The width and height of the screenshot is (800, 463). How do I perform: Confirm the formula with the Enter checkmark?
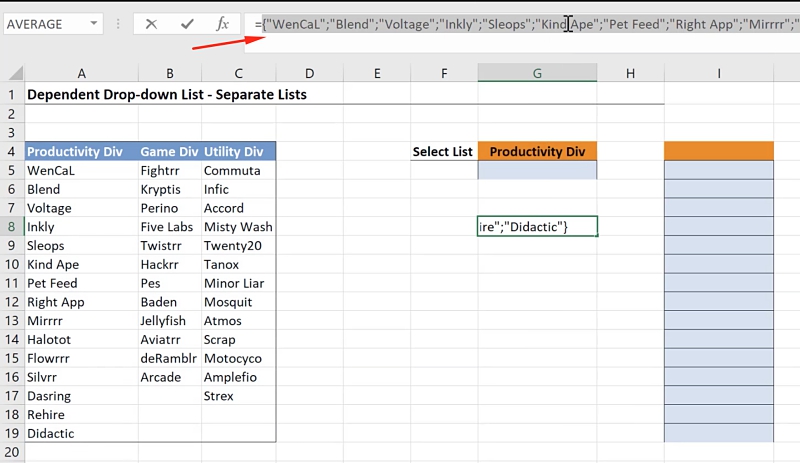point(187,24)
